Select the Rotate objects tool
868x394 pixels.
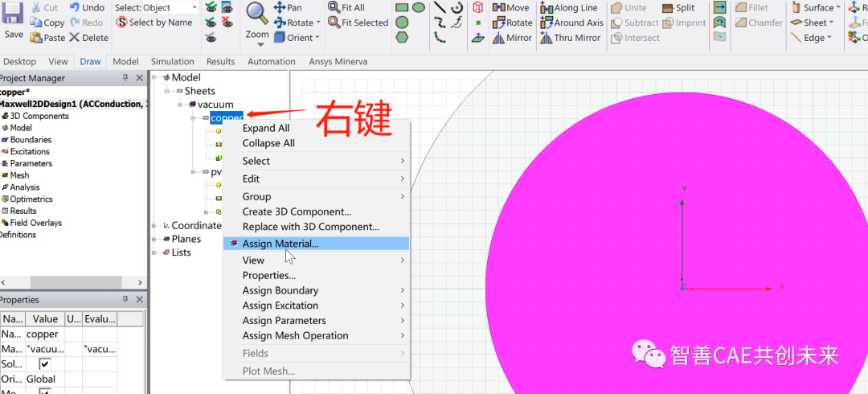[512, 23]
